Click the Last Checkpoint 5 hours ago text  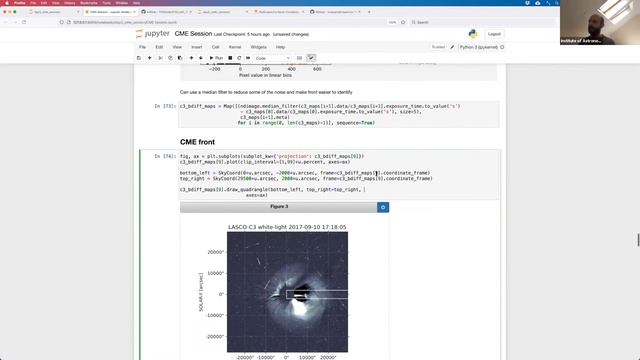click(x=242, y=34)
